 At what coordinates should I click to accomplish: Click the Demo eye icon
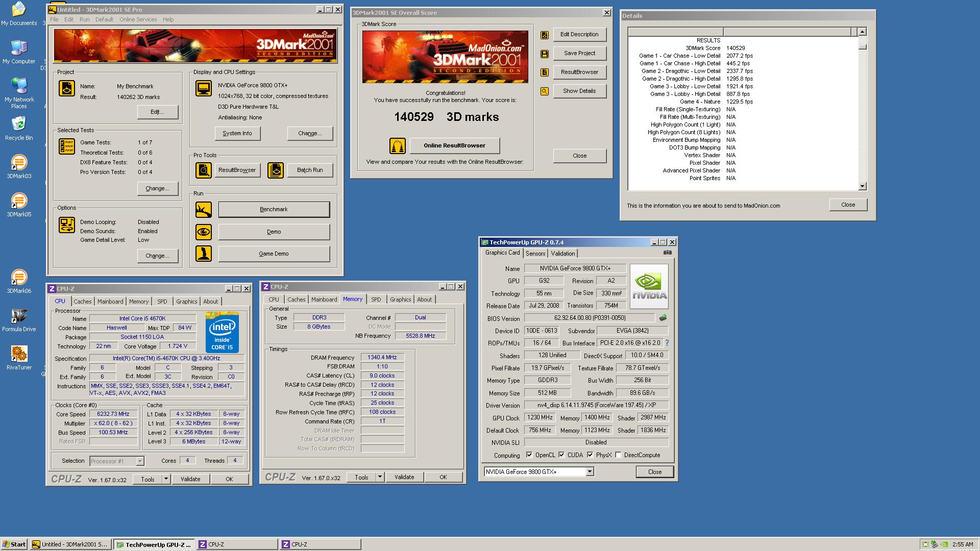click(x=204, y=232)
